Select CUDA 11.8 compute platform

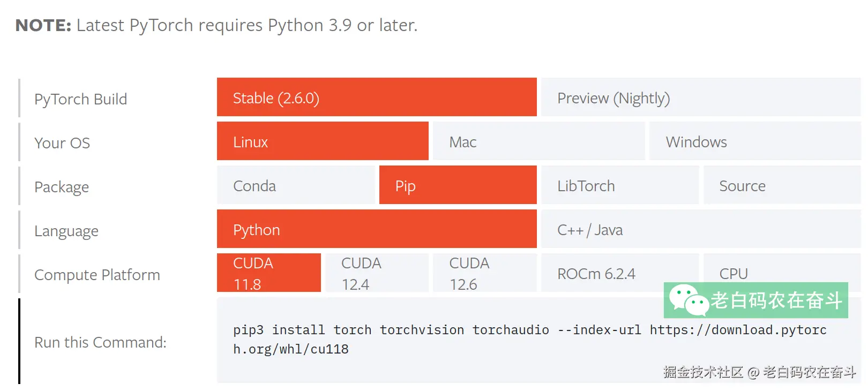click(x=268, y=272)
